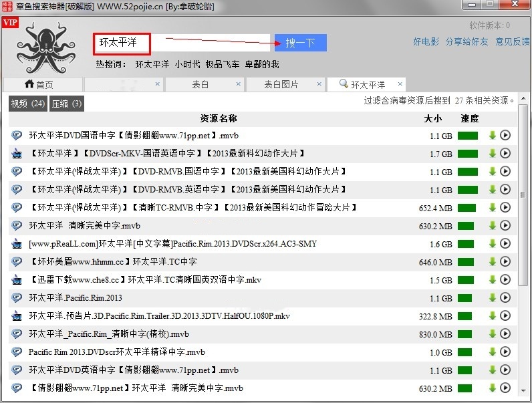
Task: Play 坏坏美眉 环太平洋.TC中字 file
Action: [x=505, y=261]
